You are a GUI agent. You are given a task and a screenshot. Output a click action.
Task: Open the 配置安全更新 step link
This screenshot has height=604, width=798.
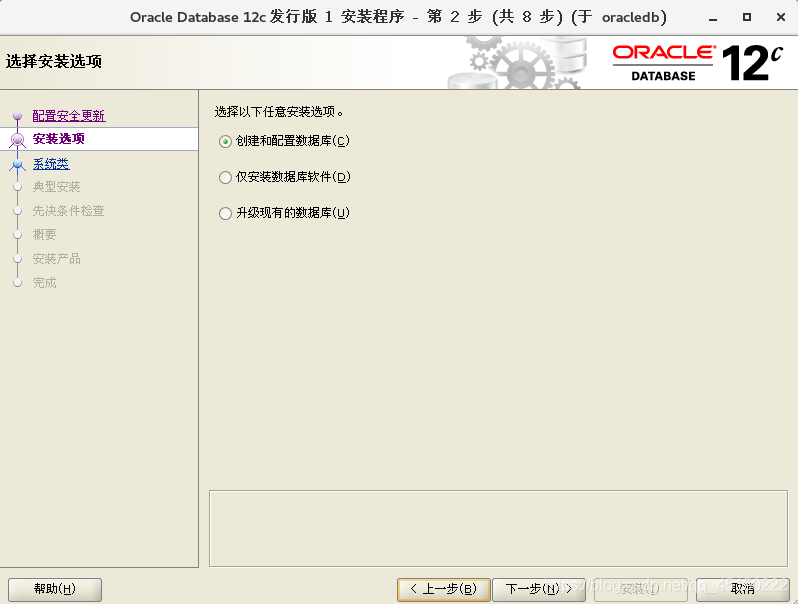[69, 116]
